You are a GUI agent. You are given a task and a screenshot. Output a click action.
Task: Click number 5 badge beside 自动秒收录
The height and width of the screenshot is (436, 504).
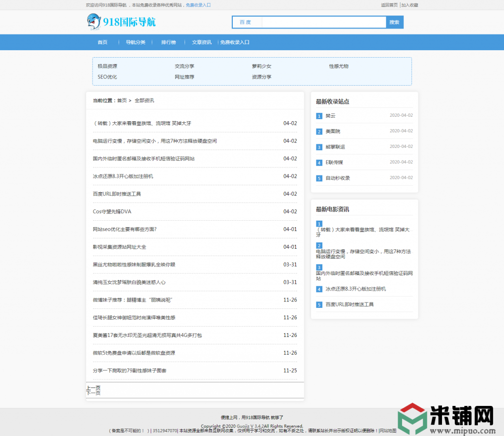319,178
